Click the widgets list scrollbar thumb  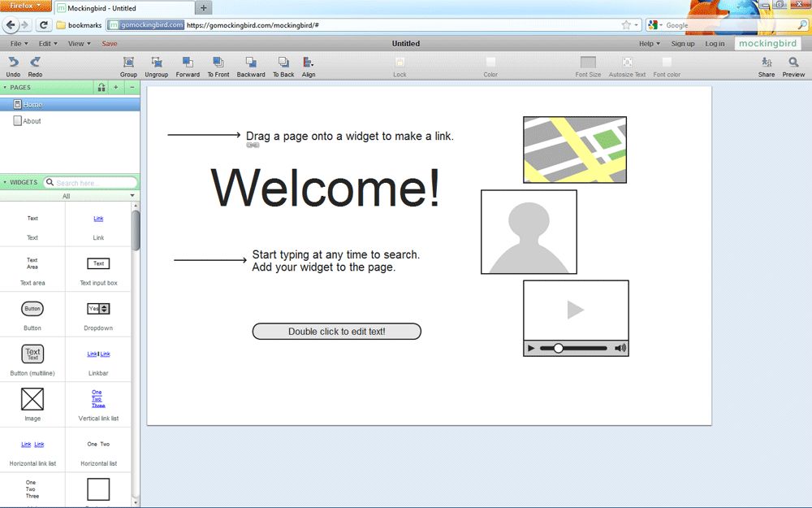coord(136,230)
